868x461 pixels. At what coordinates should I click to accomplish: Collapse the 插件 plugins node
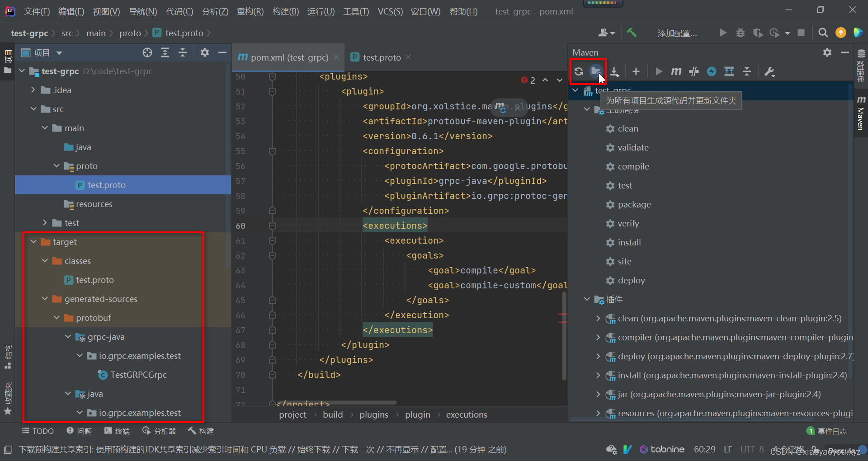click(x=587, y=299)
